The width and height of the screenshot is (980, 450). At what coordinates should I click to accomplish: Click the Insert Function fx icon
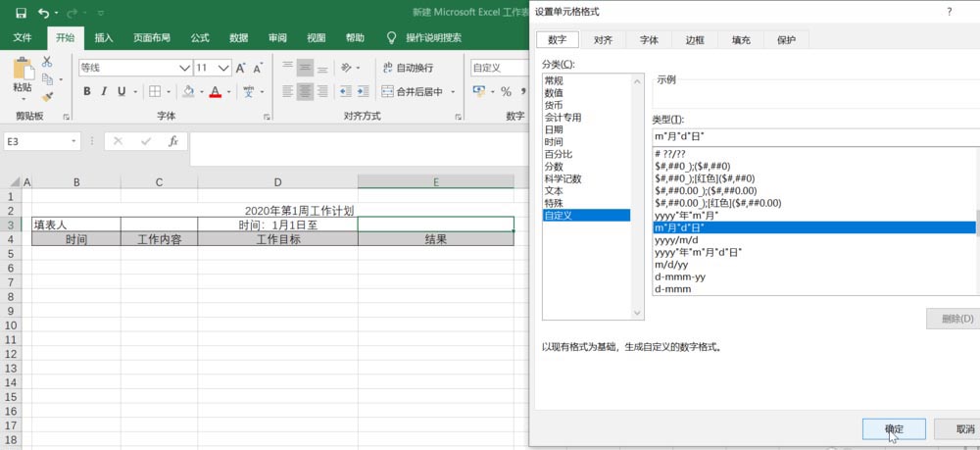point(173,141)
